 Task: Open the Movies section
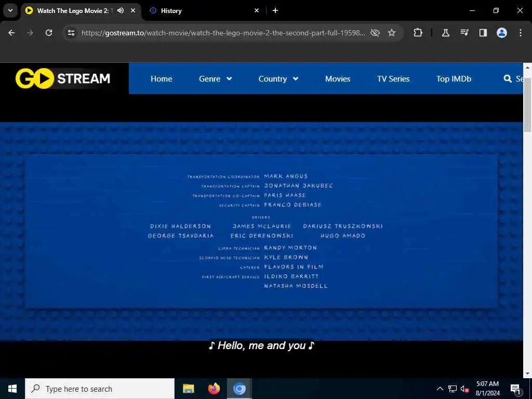tap(338, 79)
